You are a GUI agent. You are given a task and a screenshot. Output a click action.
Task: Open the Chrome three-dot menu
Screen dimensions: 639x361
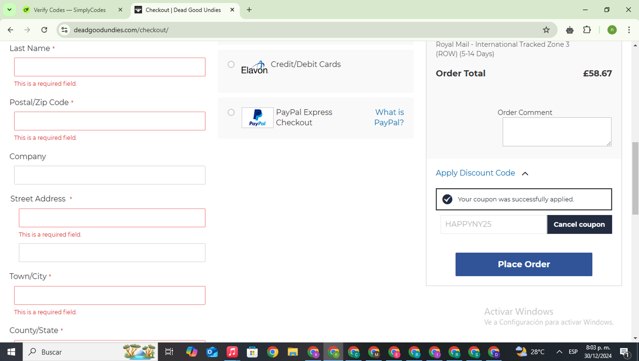tap(629, 30)
